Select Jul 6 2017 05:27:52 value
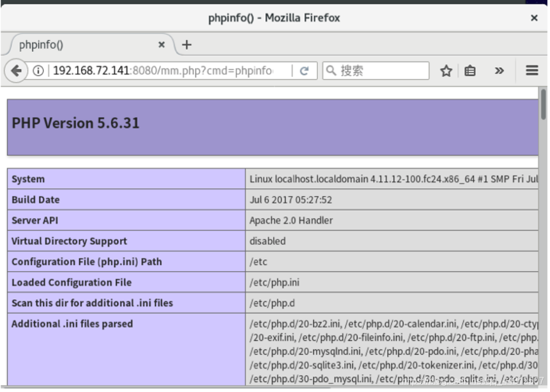The image size is (550, 392). pyautogui.click(x=290, y=199)
